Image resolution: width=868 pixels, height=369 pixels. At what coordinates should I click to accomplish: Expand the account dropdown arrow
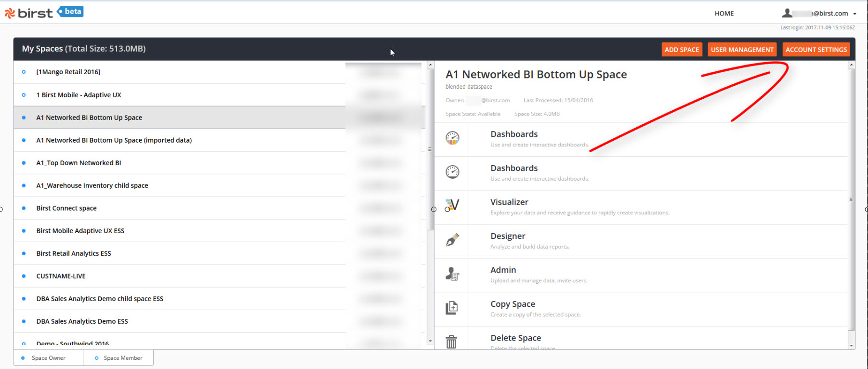(x=855, y=14)
